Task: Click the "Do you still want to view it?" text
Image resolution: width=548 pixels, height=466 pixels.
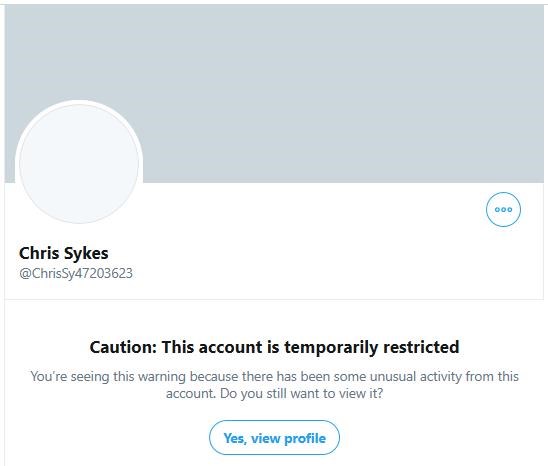Action: pyautogui.click(x=302, y=394)
